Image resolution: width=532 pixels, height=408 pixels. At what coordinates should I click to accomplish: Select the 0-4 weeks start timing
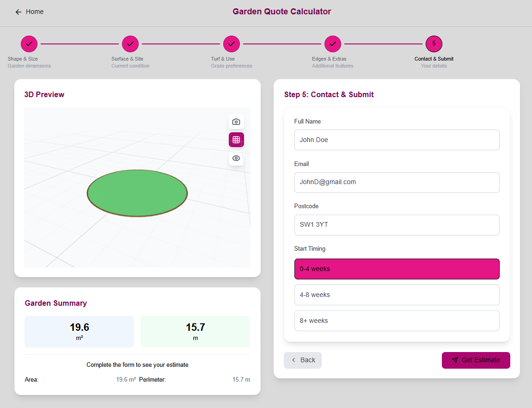click(397, 269)
